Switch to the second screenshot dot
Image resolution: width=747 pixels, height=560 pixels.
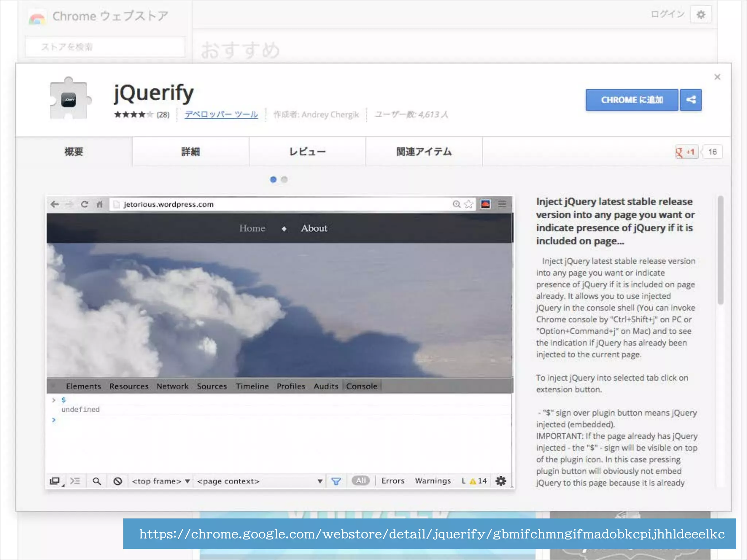click(x=285, y=179)
